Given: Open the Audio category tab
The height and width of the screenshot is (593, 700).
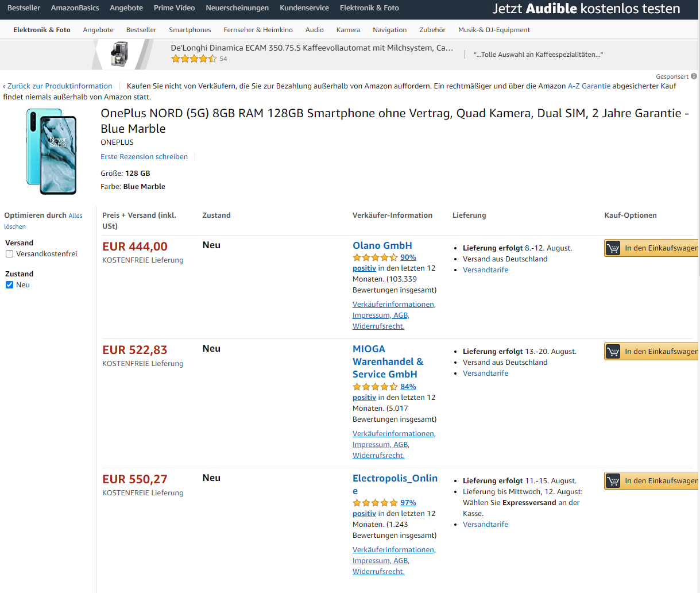Looking at the screenshot, I should point(315,30).
